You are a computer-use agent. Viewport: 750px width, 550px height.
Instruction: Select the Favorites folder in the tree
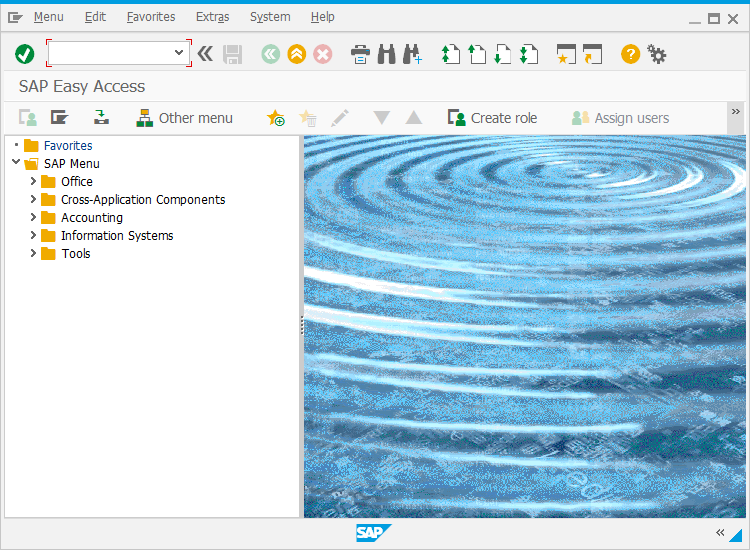tap(68, 145)
